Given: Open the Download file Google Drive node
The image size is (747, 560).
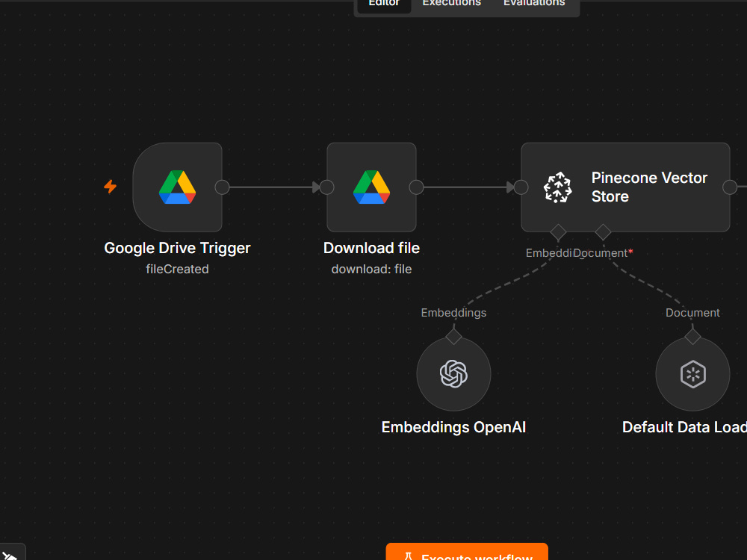Looking at the screenshot, I should tap(371, 187).
